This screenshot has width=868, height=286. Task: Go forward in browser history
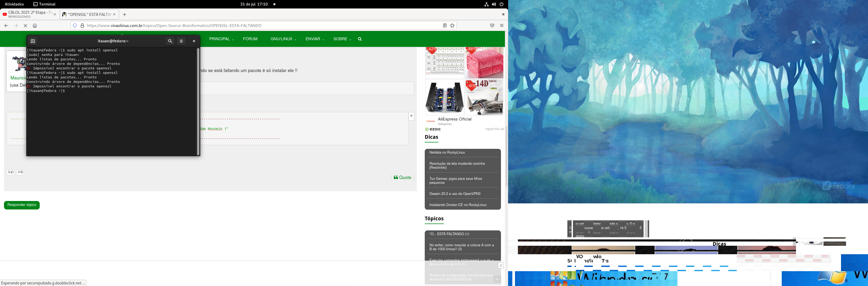pyautogui.click(x=16, y=26)
